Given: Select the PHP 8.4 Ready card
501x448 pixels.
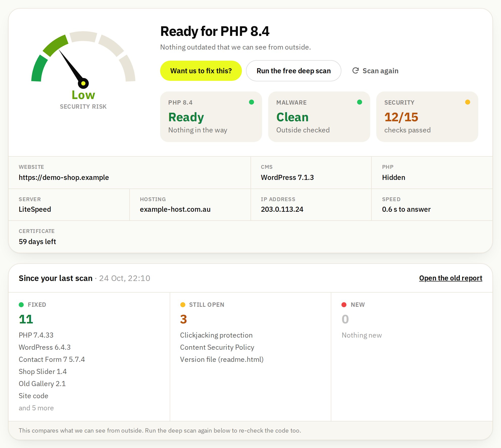Looking at the screenshot, I should (x=211, y=116).
